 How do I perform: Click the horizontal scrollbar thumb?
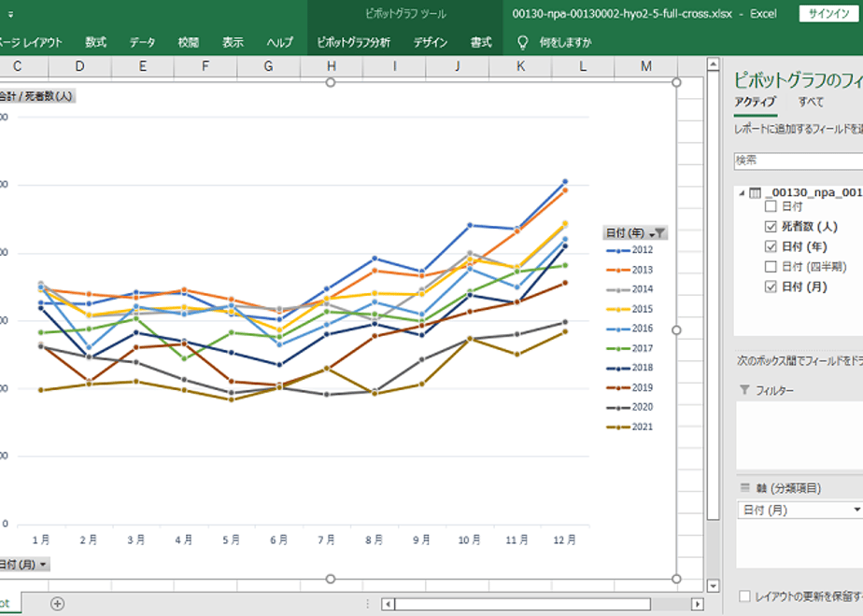[x=522, y=604]
